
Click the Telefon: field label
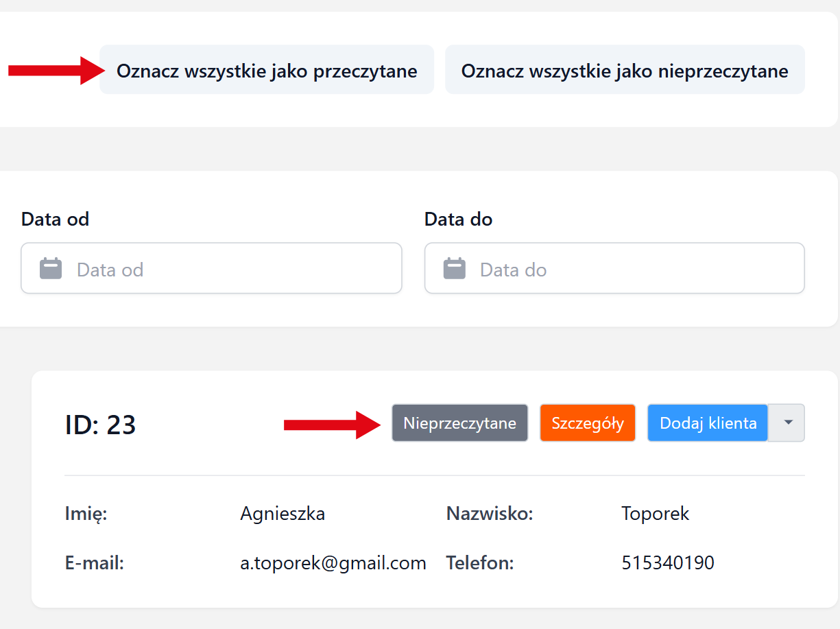(480, 563)
